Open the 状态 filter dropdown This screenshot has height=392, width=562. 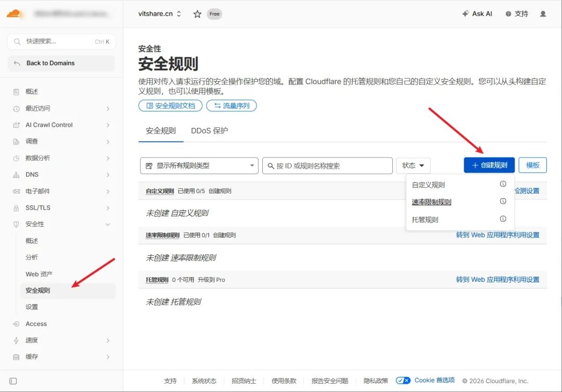(x=413, y=165)
